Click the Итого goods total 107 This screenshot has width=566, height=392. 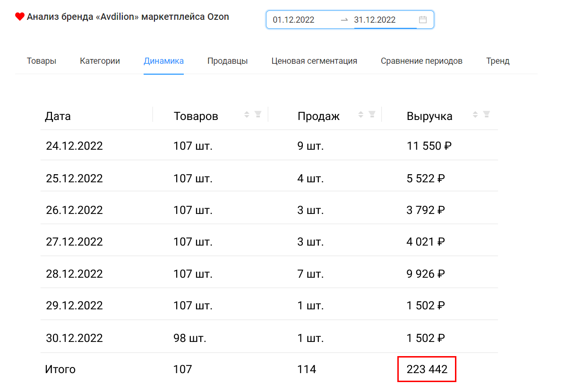click(x=183, y=369)
